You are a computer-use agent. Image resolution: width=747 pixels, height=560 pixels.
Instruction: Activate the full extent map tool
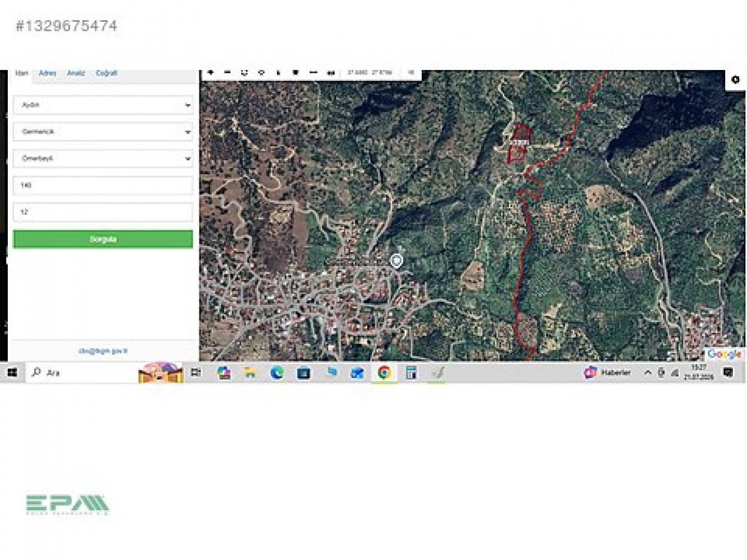click(244, 72)
